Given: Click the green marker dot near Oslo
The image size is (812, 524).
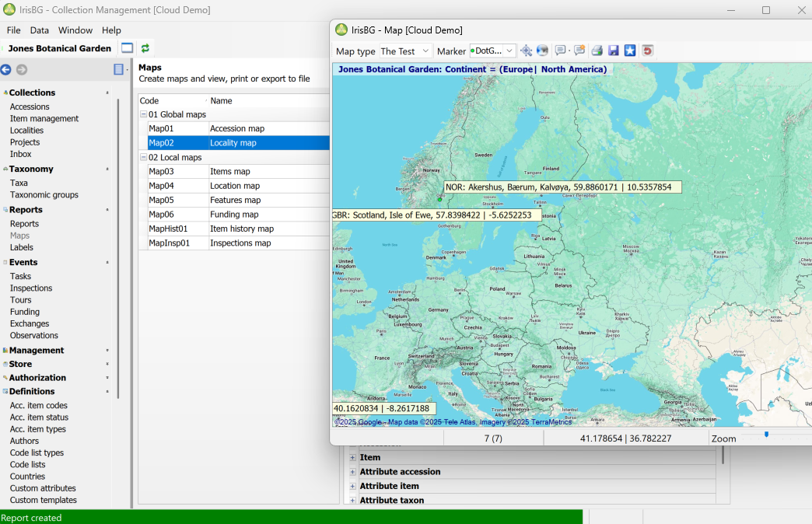Looking at the screenshot, I should (439, 199).
